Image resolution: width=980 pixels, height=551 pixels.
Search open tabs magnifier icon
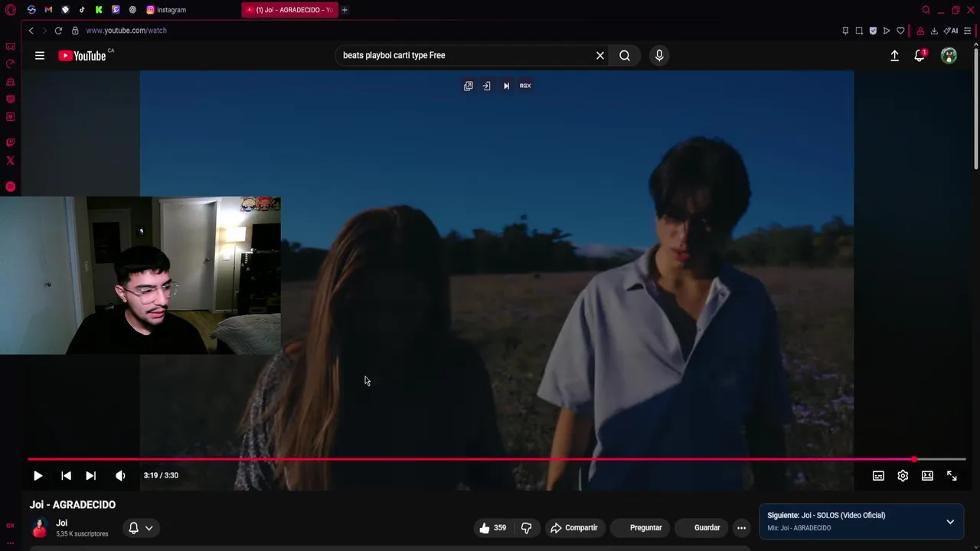click(x=926, y=10)
